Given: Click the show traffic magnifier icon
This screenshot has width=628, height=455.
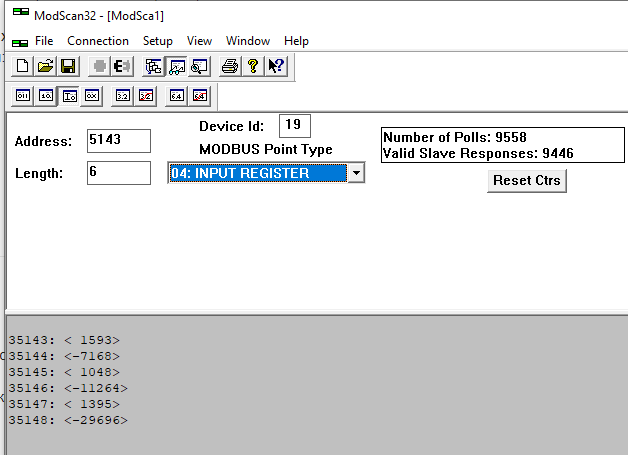Looking at the screenshot, I should (199, 66).
